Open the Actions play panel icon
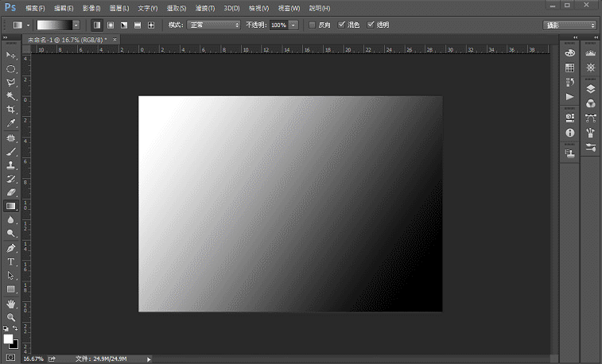 569,97
